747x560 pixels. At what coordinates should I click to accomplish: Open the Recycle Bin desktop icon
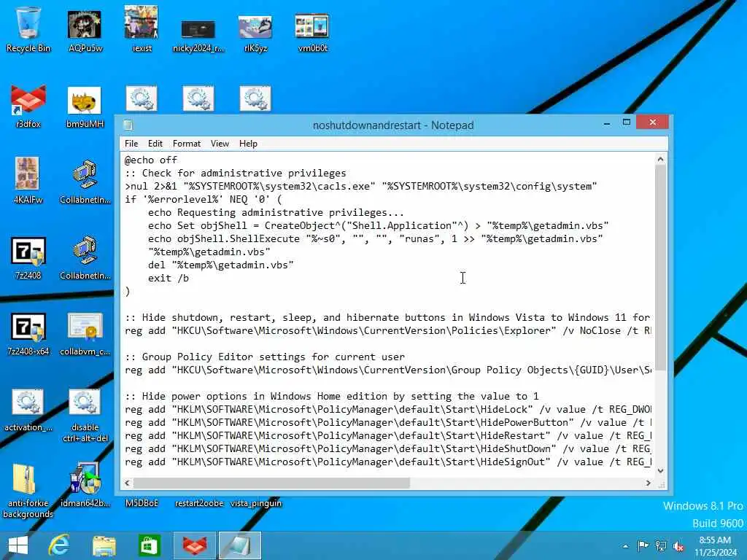pyautogui.click(x=28, y=28)
